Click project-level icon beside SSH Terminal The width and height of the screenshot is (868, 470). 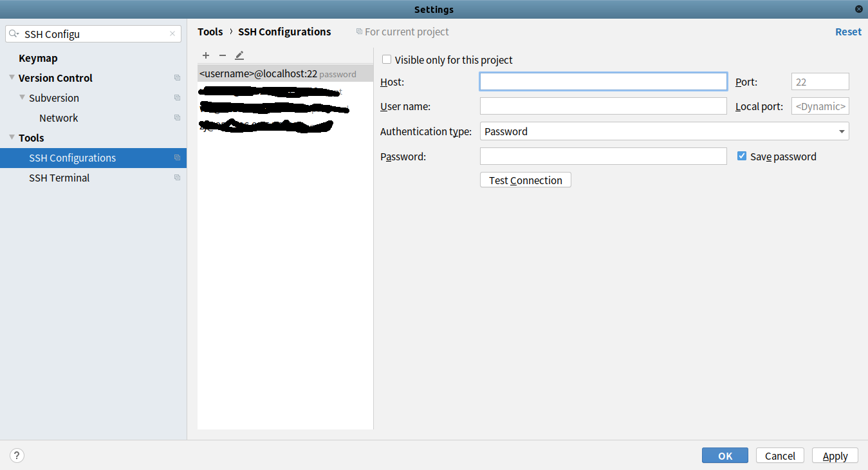click(177, 178)
